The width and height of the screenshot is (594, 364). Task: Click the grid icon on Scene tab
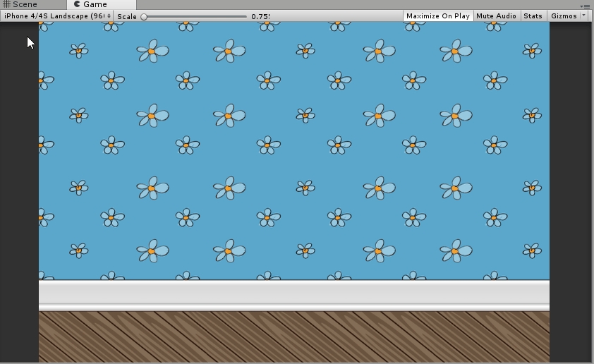(x=7, y=4)
